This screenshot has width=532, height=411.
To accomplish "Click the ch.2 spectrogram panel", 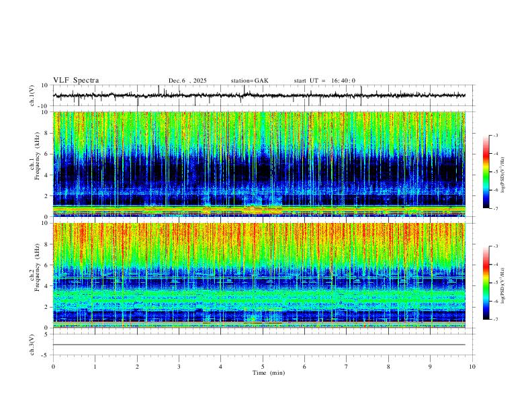I will pyautogui.click(x=259, y=275).
